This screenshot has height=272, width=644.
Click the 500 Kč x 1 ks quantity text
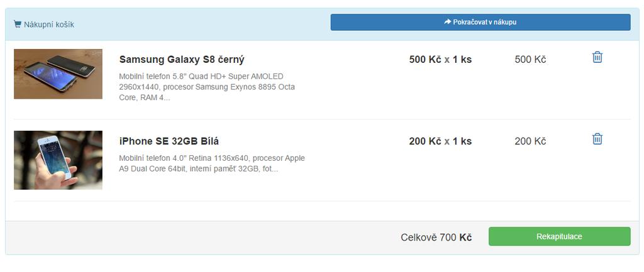click(440, 60)
